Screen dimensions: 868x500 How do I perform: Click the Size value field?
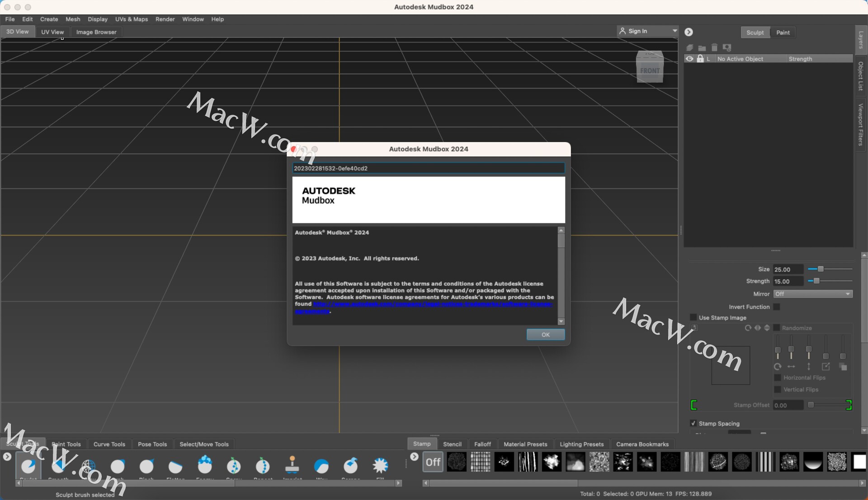point(788,269)
